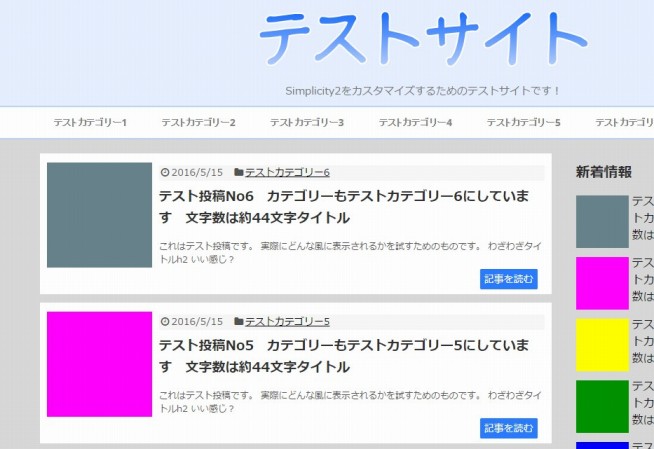Follow the テストカテゴリー5 category link

(287, 322)
